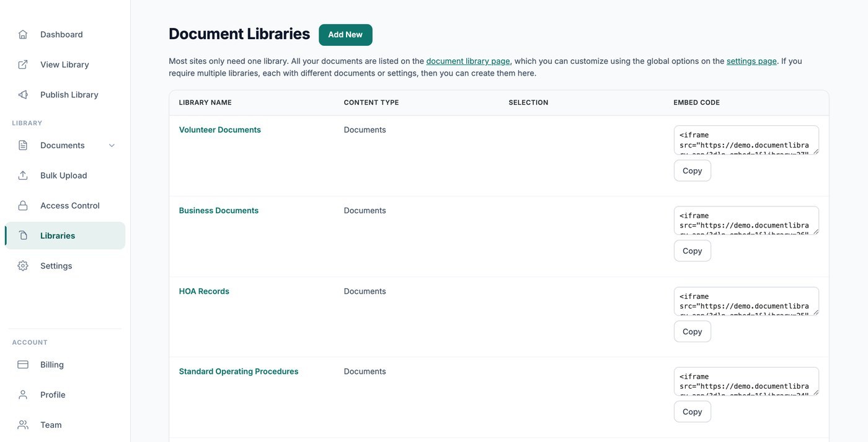Click the EMBED CODE column header
The height and width of the screenshot is (442, 868).
coord(696,102)
